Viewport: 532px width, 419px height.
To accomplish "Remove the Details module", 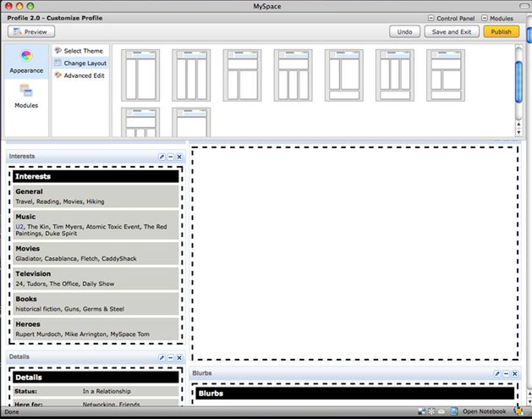I will [x=179, y=357].
